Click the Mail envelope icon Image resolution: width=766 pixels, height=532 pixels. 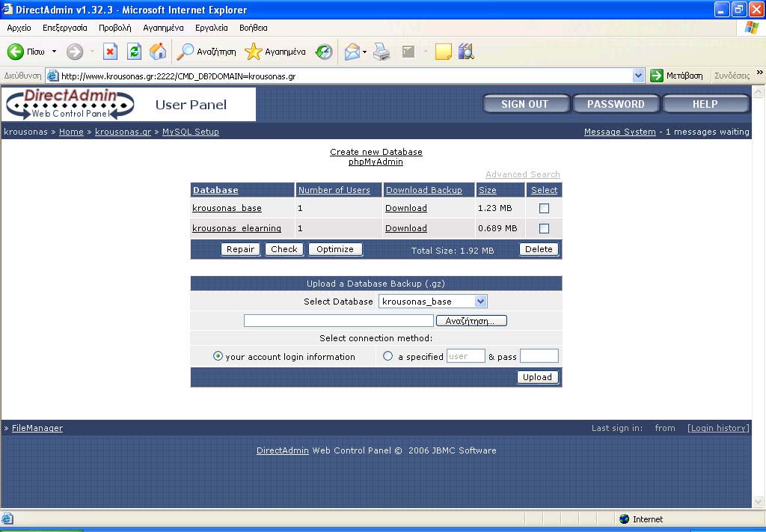tap(352, 52)
